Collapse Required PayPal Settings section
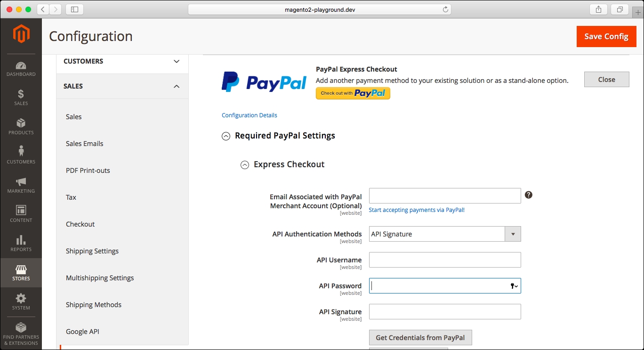644x350 pixels. pyautogui.click(x=226, y=136)
